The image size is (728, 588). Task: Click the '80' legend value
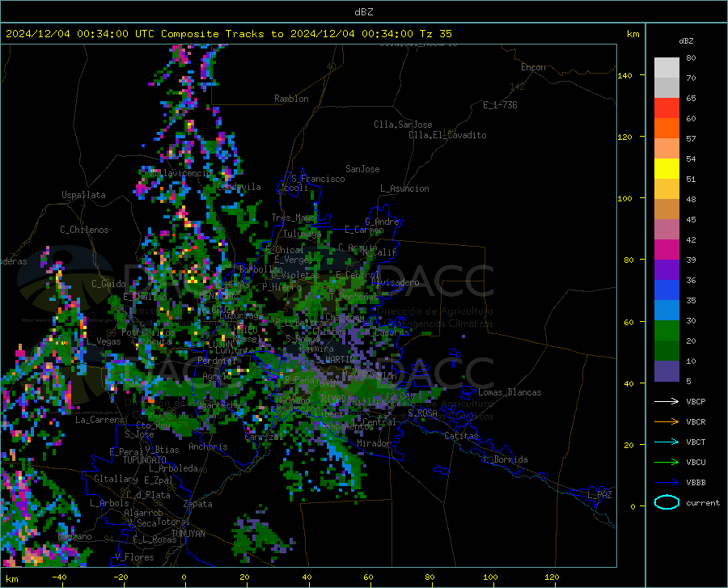coord(691,58)
